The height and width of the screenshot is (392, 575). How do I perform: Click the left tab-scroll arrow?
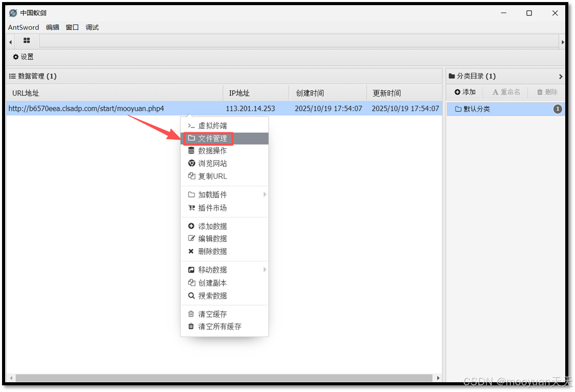point(11,42)
